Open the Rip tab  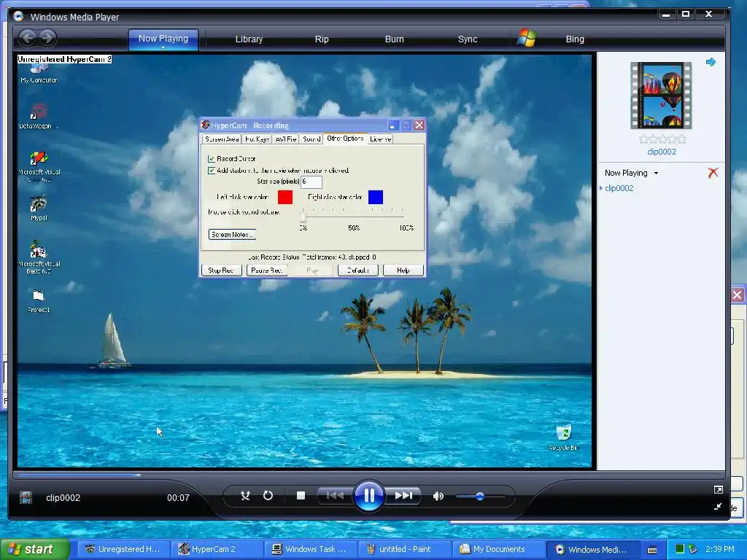tap(322, 39)
